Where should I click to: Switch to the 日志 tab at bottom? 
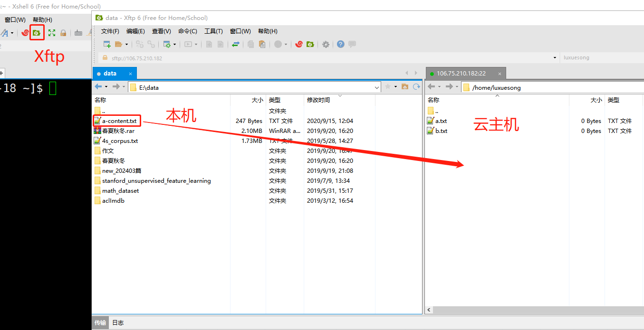tap(118, 323)
